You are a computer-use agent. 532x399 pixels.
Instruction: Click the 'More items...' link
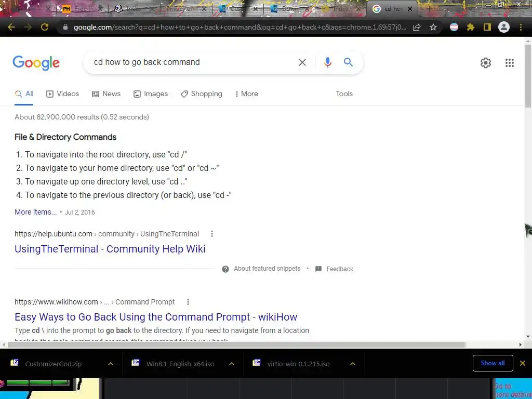[36, 212]
